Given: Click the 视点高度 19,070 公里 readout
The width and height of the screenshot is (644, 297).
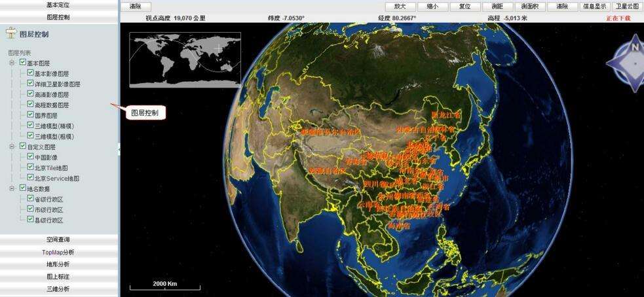Looking at the screenshot, I should coord(176,18).
